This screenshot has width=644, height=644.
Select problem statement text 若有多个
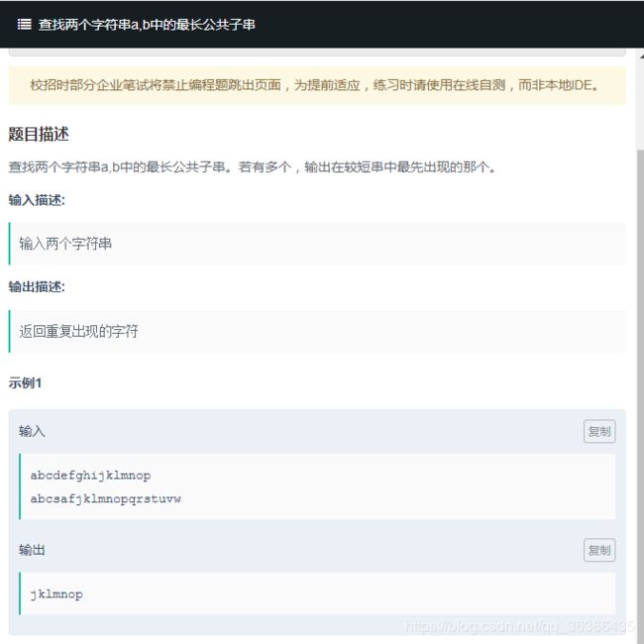[x=265, y=167]
